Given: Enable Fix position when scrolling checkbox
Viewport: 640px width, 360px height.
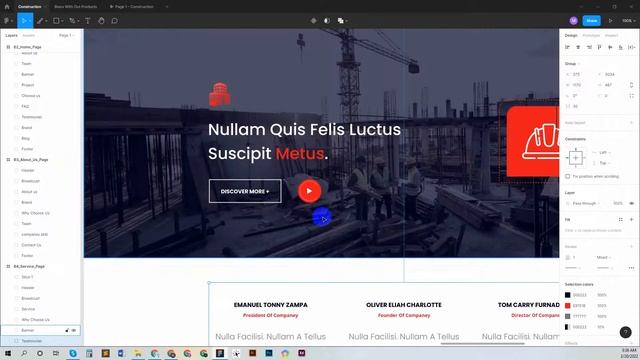Looking at the screenshot, I should (x=567, y=176).
